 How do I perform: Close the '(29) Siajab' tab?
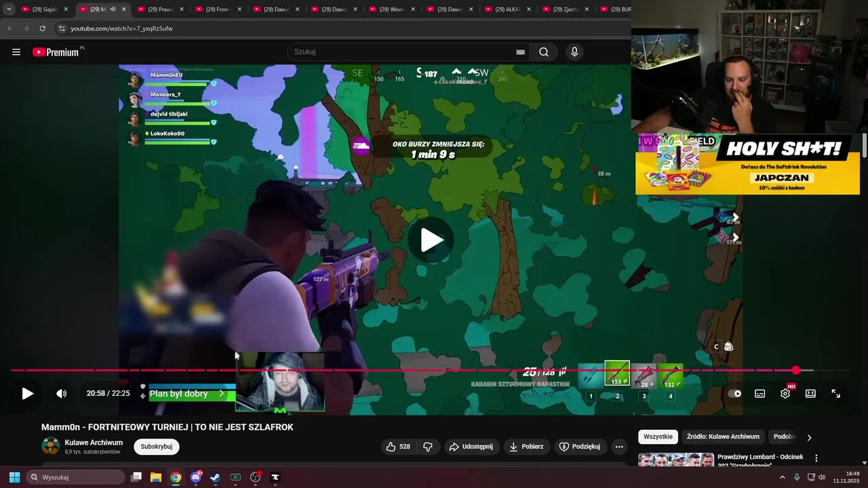tap(66, 9)
